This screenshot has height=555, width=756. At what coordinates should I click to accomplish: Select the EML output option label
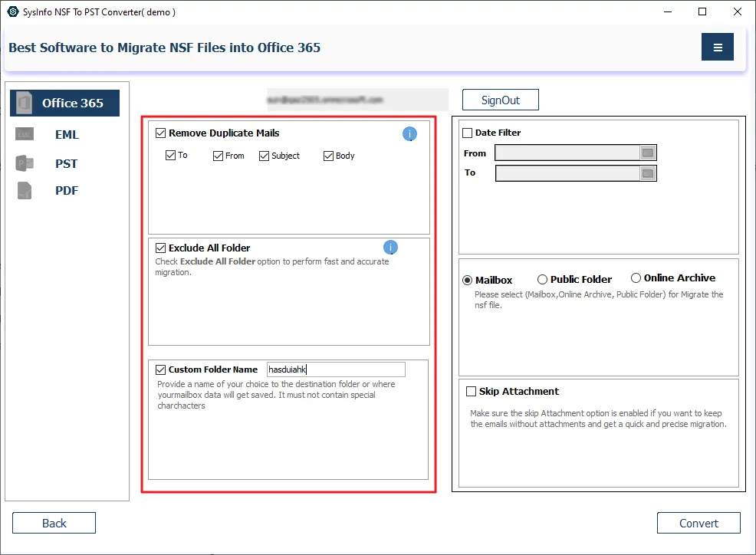pyautogui.click(x=67, y=135)
